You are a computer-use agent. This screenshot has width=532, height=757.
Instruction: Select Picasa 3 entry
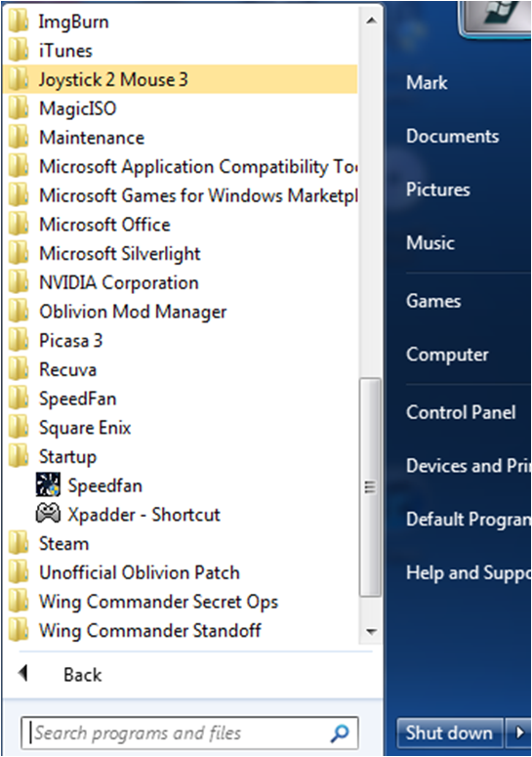pos(180,340)
